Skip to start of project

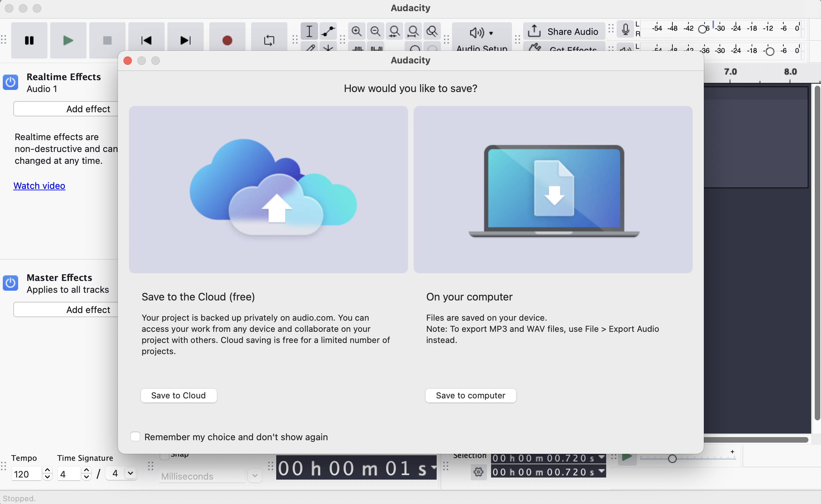click(x=146, y=40)
